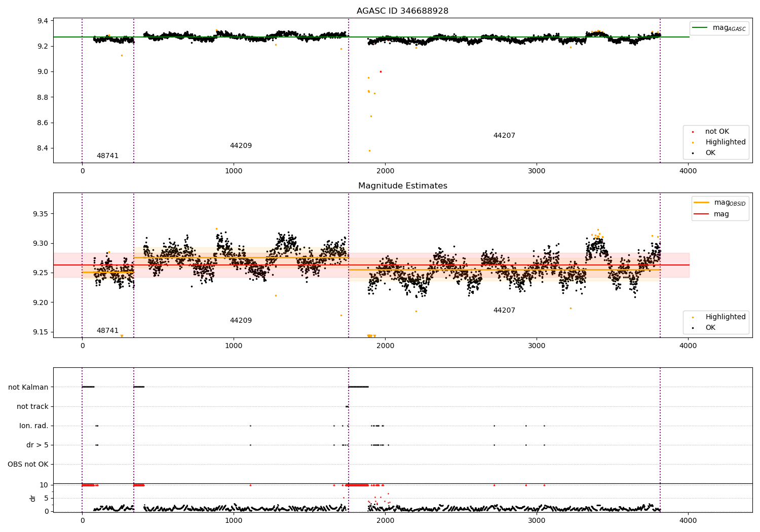Image resolution: width=760 pixels, height=532 pixels.
Task: Click the 9.35 tick on middle plot y-axis
Action: (x=41, y=214)
